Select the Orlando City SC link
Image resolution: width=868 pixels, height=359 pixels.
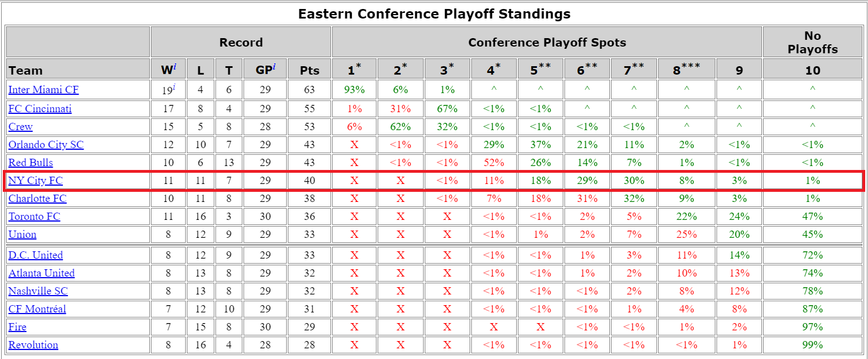[x=46, y=145]
